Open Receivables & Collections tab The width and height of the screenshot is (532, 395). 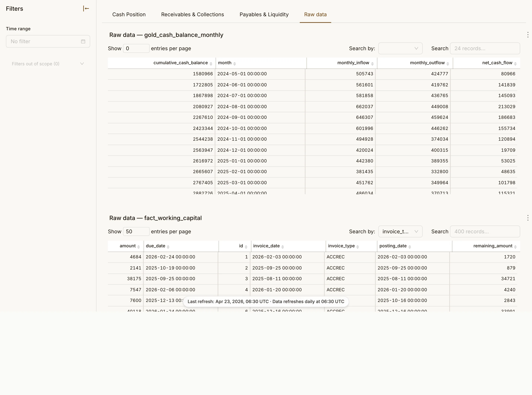point(192,14)
